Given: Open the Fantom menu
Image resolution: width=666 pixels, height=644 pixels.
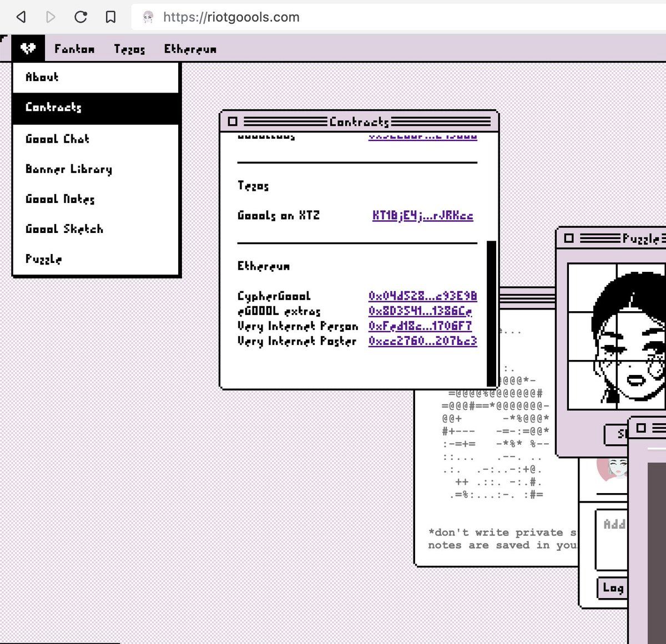Looking at the screenshot, I should click(74, 49).
